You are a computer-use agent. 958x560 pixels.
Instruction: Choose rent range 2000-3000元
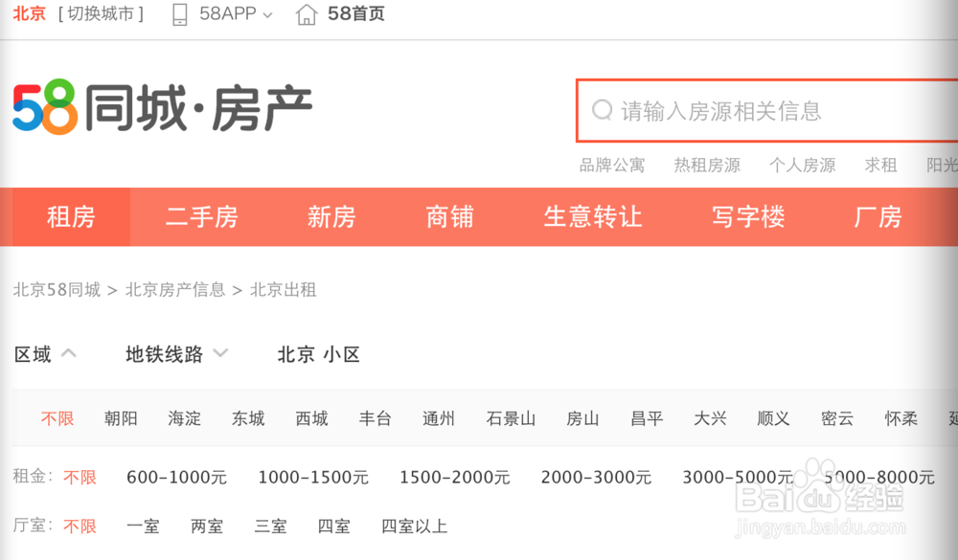[x=596, y=477]
